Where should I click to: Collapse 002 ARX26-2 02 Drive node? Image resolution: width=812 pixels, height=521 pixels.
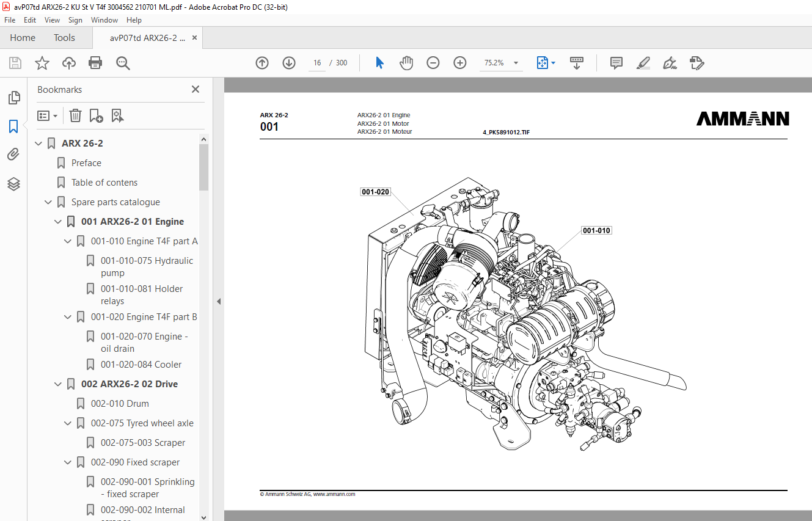[x=59, y=384]
